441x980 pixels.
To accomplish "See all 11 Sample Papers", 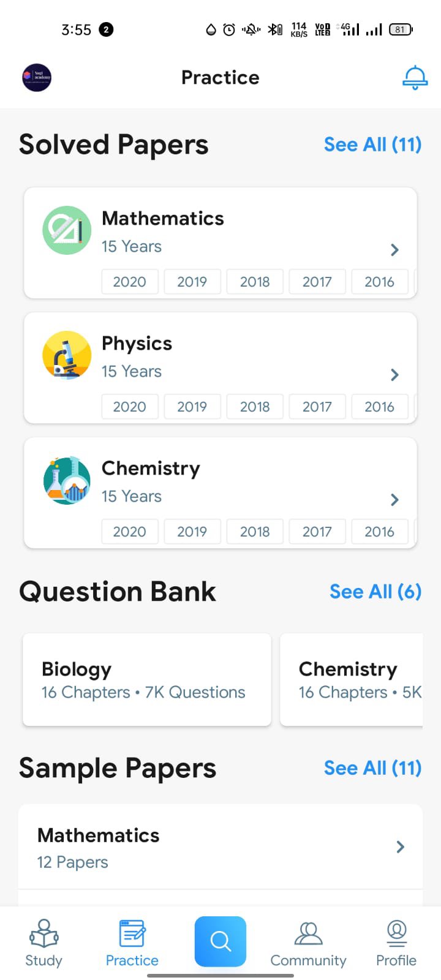I will [x=372, y=768].
